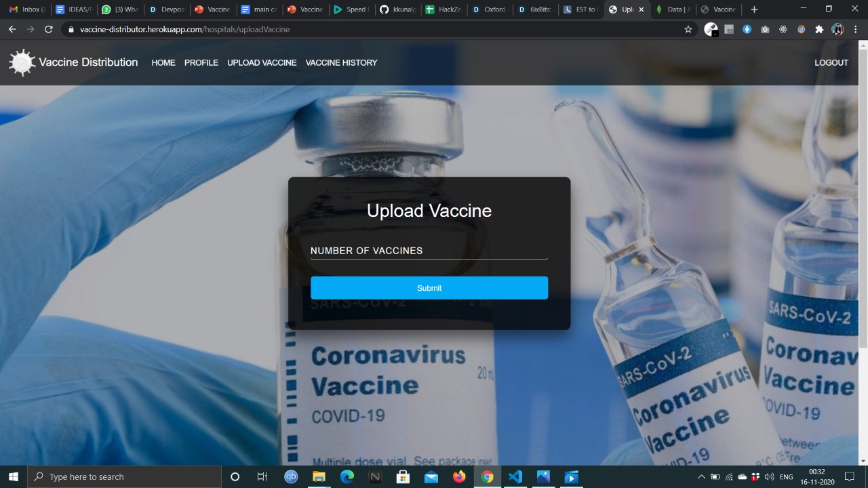Go back to previous page

point(12,29)
